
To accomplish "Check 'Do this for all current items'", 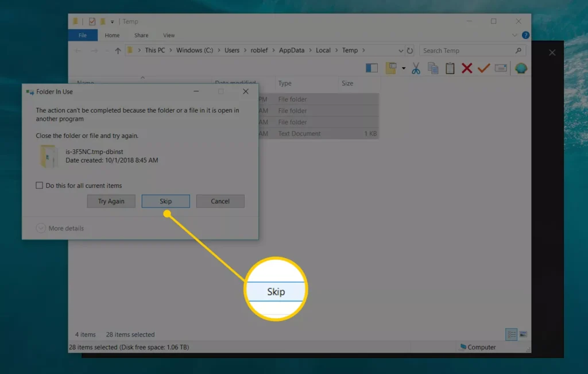I will point(40,186).
